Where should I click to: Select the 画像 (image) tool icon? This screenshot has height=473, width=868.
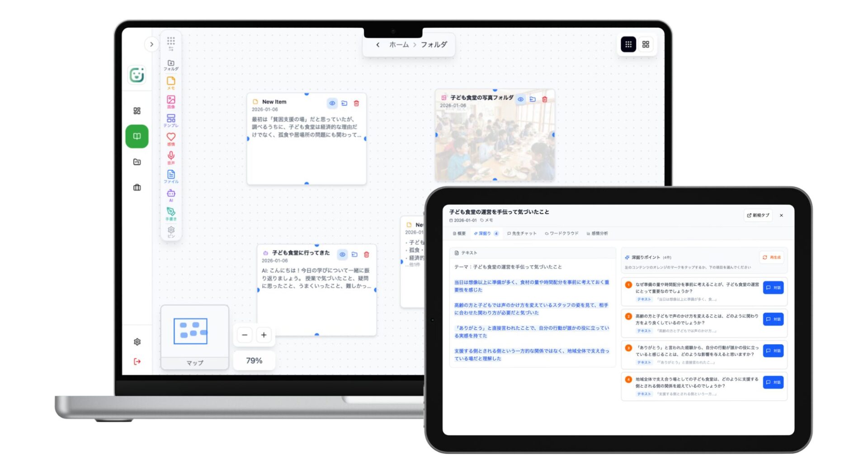click(x=171, y=100)
